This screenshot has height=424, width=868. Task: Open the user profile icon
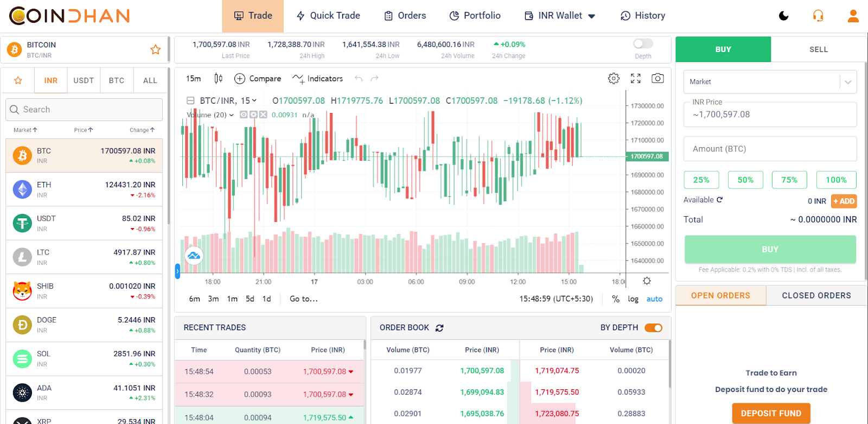853,16
